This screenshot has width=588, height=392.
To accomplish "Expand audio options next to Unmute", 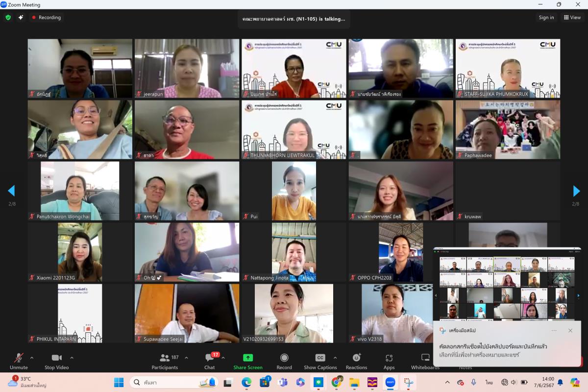I will pos(32,358).
